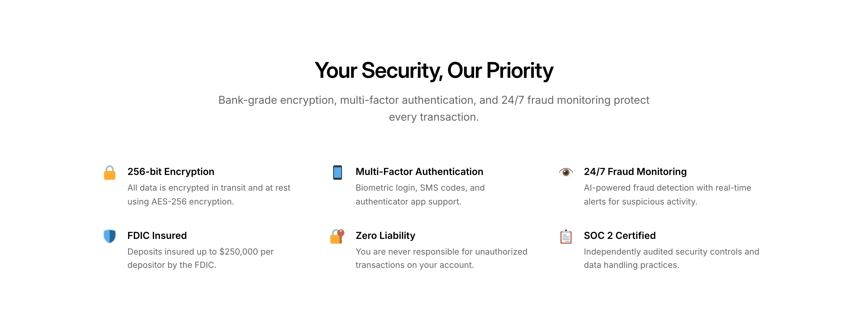This screenshot has height=330, width=868.
Task: Click the biometric login description text
Action: click(x=420, y=195)
